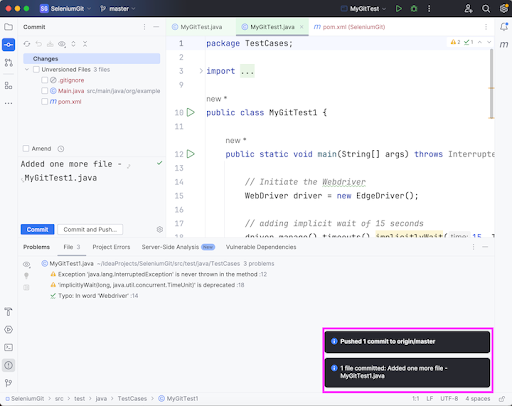The image size is (512, 406).
Task: Click the InterruptedException never thrown warning
Action: 158,274
